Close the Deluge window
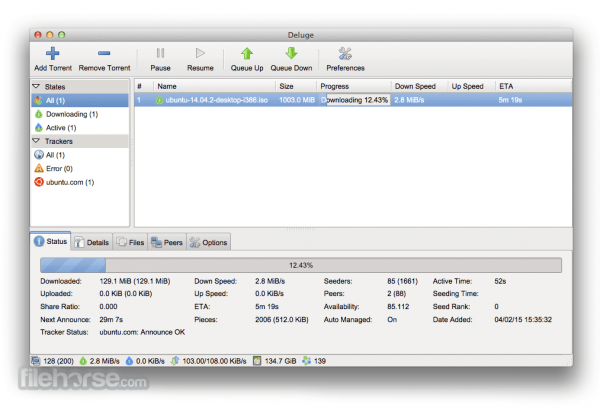The height and width of the screenshot is (408, 600). (38, 35)
